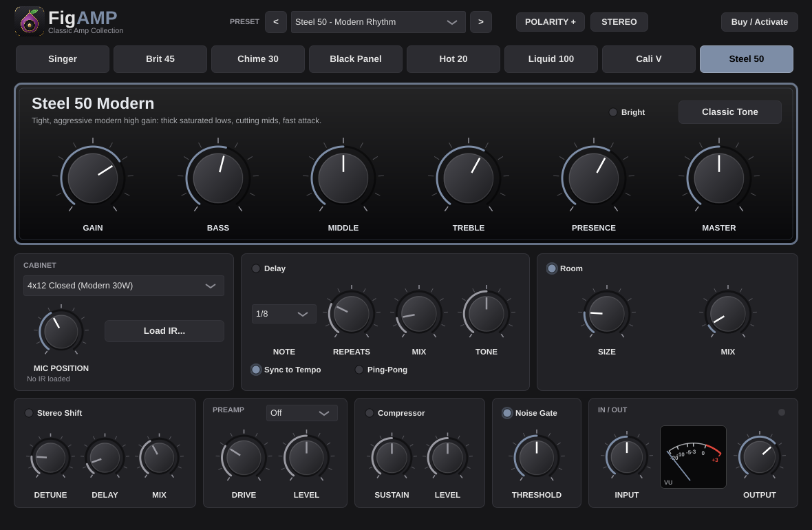Click the GAIN knob

93,178
